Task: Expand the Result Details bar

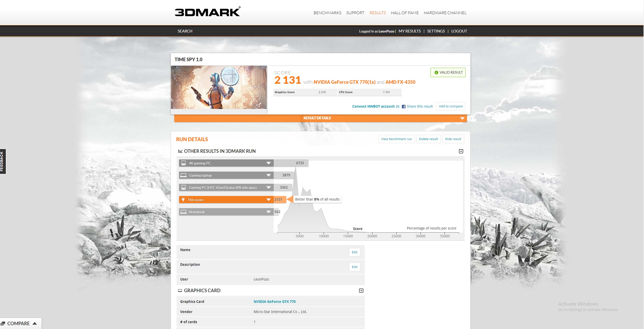Action: (x=320, y=118)
